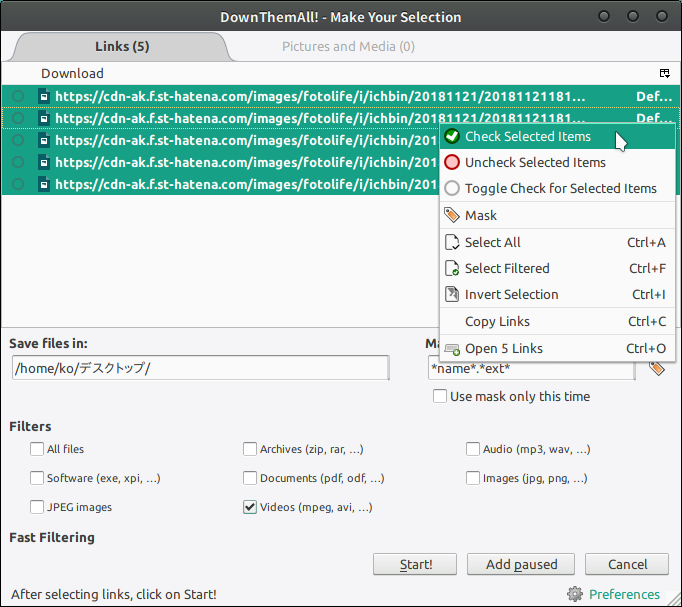682x607 pixels.
Task: Check the download circle of the fourth link
Action: [18, 162]
